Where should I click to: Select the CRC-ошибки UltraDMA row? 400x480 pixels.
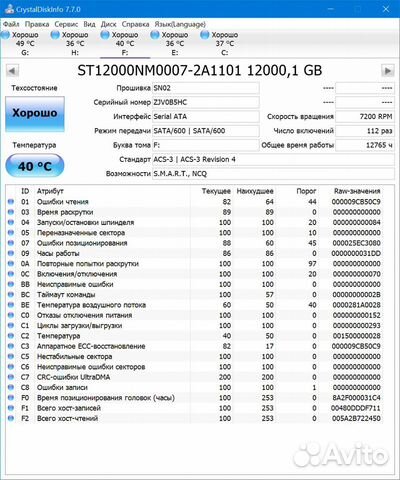click(x=195, y=377)
